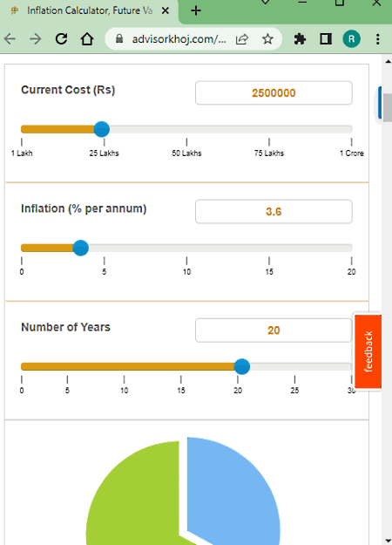Click the 1 Lakh mark label

[22, 153]
